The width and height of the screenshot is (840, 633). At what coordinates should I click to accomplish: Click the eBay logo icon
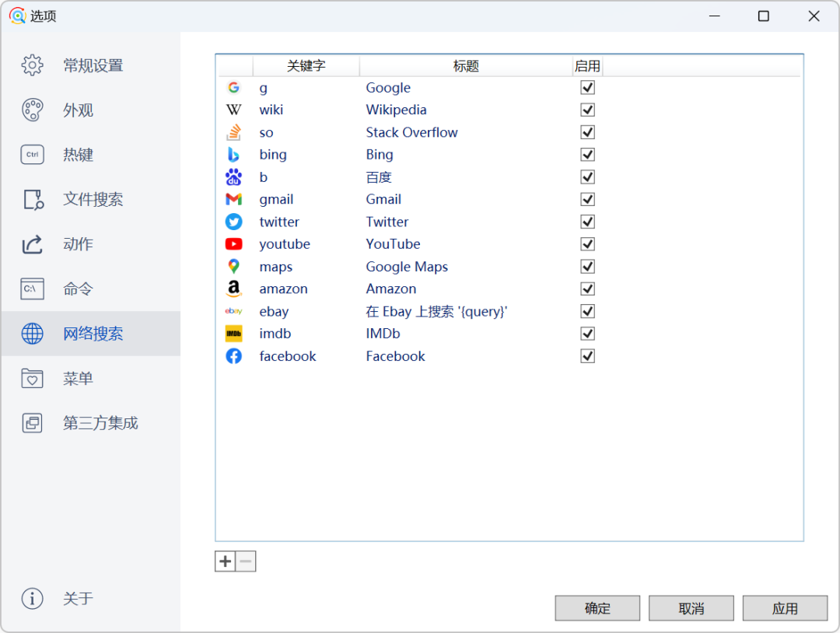coord(233,311)
